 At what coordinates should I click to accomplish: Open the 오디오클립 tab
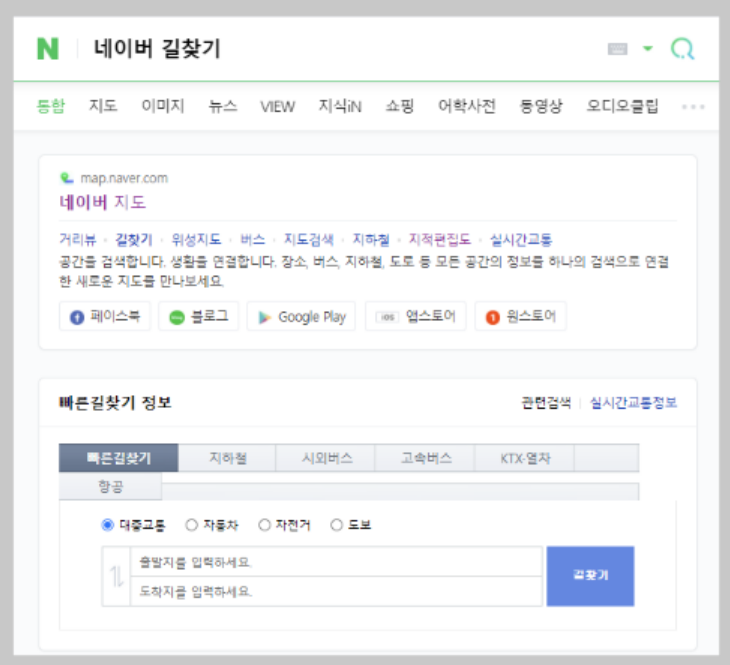[622, 106]
